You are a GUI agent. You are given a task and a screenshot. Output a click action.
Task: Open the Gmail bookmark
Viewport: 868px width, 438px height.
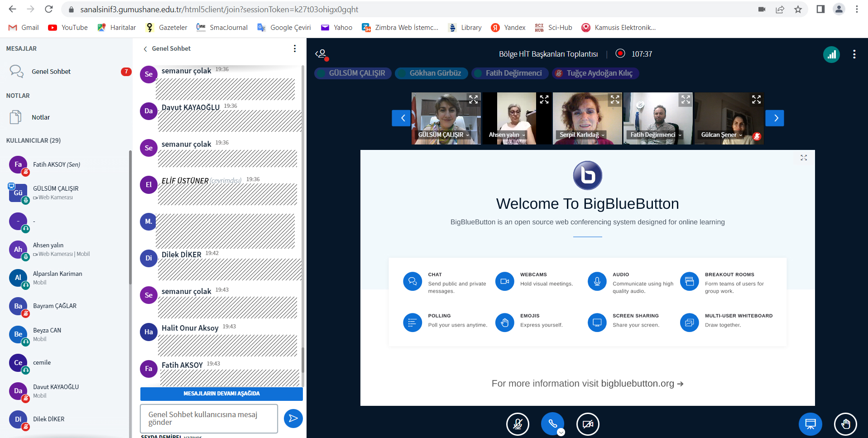(24, 28)
